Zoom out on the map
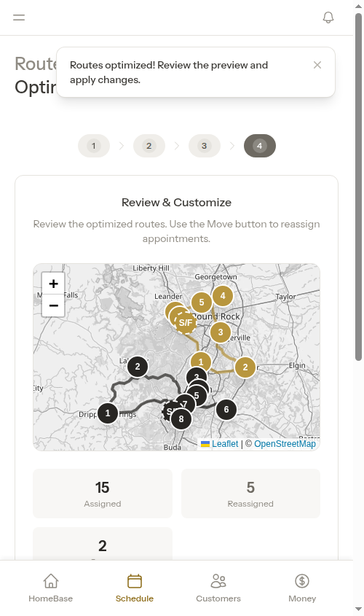 tap(53, 305)
